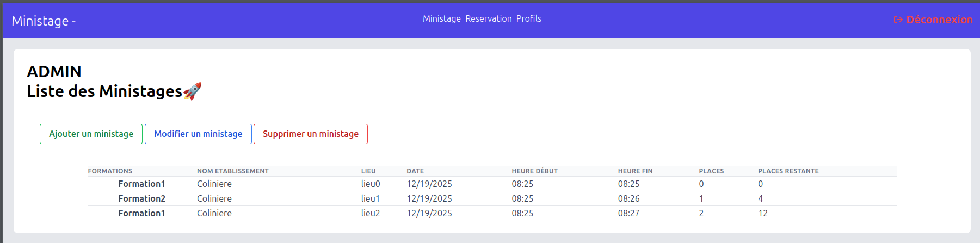Click the FORMATIONS column header
The width and height of the screenshot is (980, 243).
[x=110, y=171]
